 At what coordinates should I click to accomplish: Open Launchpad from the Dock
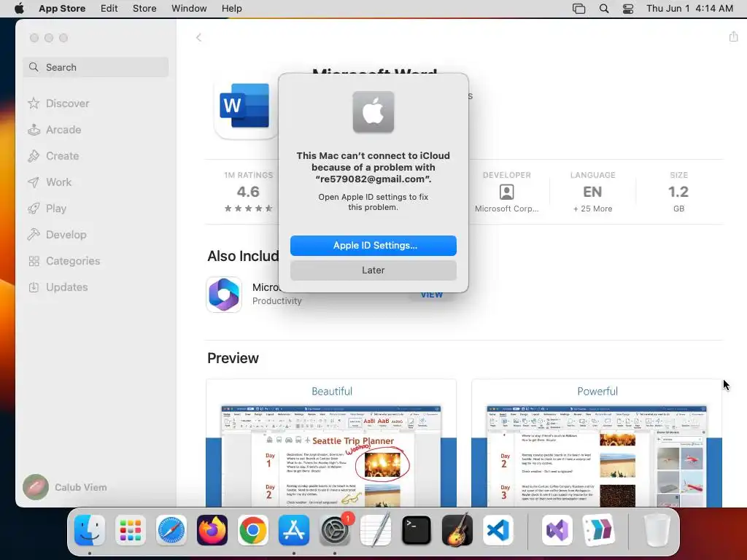pos(131,530)
